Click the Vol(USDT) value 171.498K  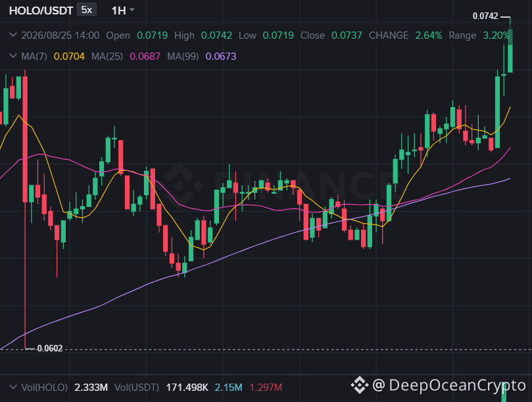(187, 388)
